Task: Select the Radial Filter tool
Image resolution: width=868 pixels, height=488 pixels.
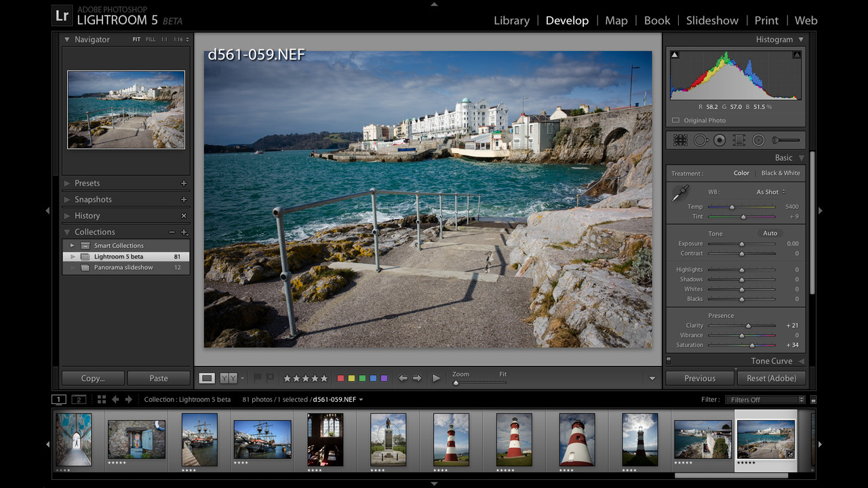Action: point(759,140)
